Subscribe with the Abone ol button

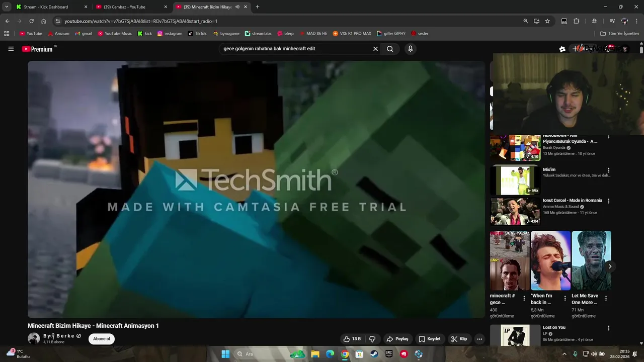[102, 339]
